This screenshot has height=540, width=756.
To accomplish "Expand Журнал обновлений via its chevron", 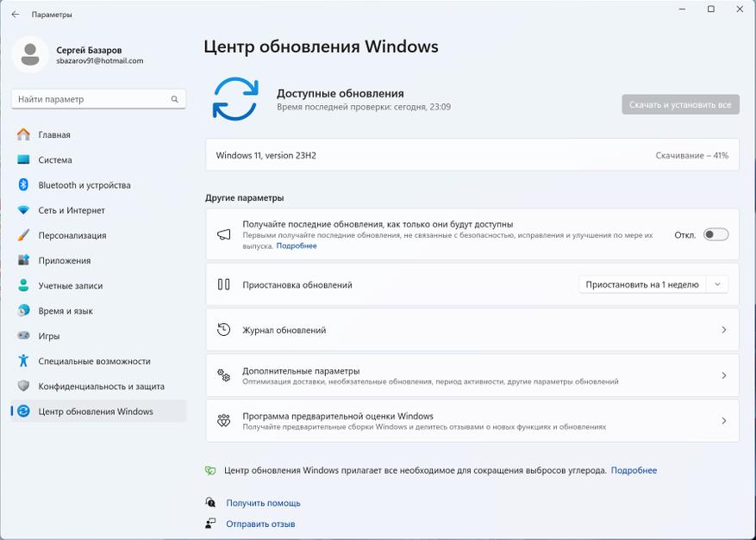I will (724, 330).
